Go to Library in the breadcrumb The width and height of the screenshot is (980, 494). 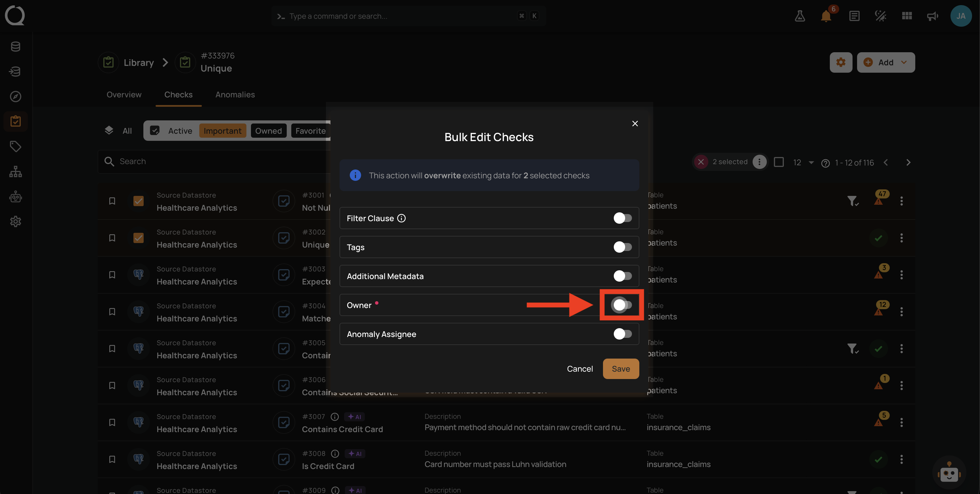139,62
